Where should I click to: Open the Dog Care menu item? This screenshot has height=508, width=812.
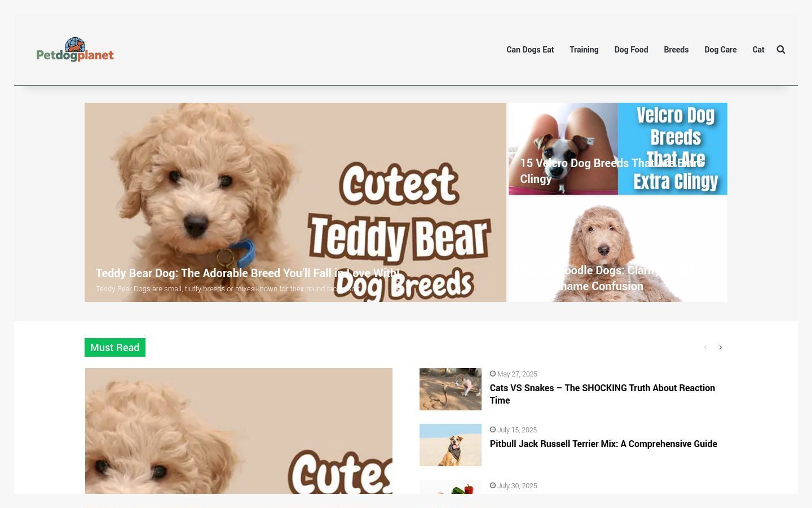click(721, 50)
